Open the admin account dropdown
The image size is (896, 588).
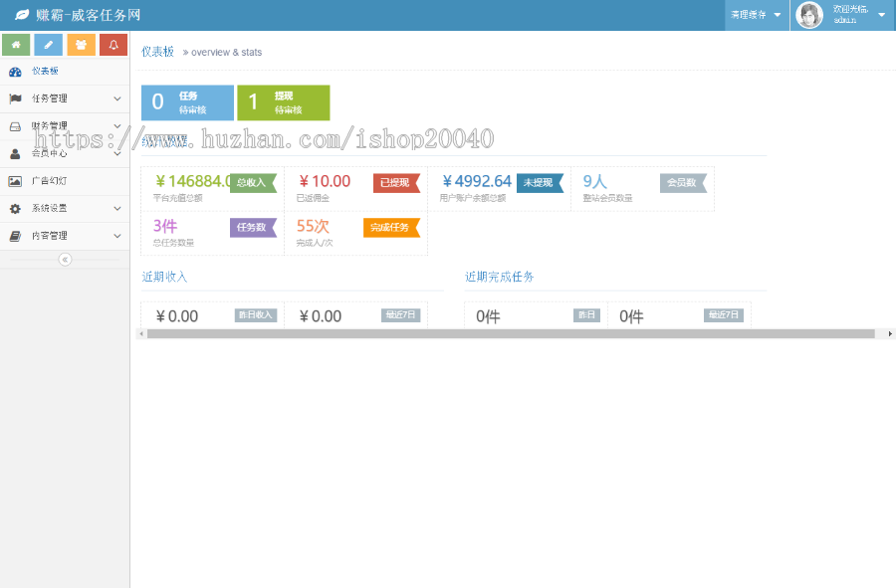click(x=841, y=15)
